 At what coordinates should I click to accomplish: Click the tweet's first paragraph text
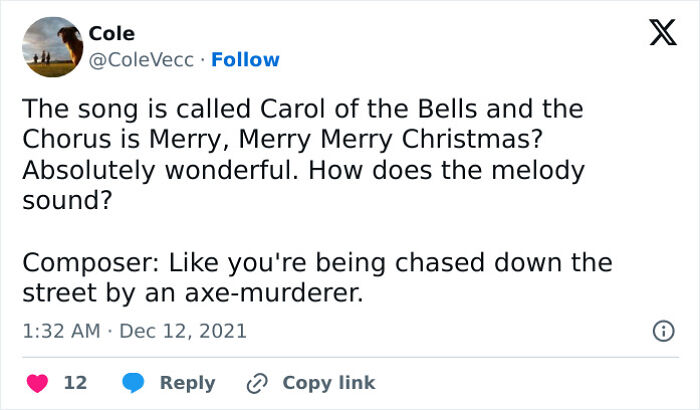pyautogui.click(x=300, y=152)
